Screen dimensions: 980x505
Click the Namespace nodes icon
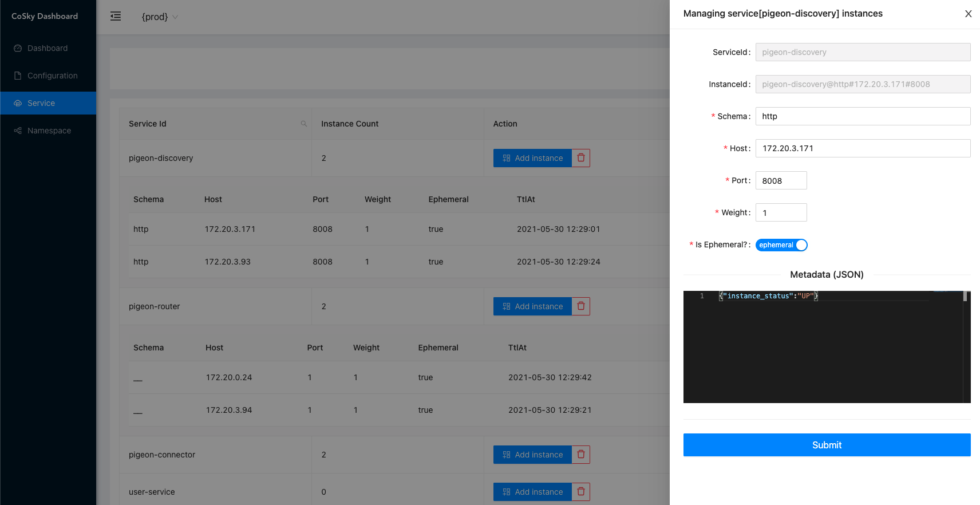[x=18, y=131]
